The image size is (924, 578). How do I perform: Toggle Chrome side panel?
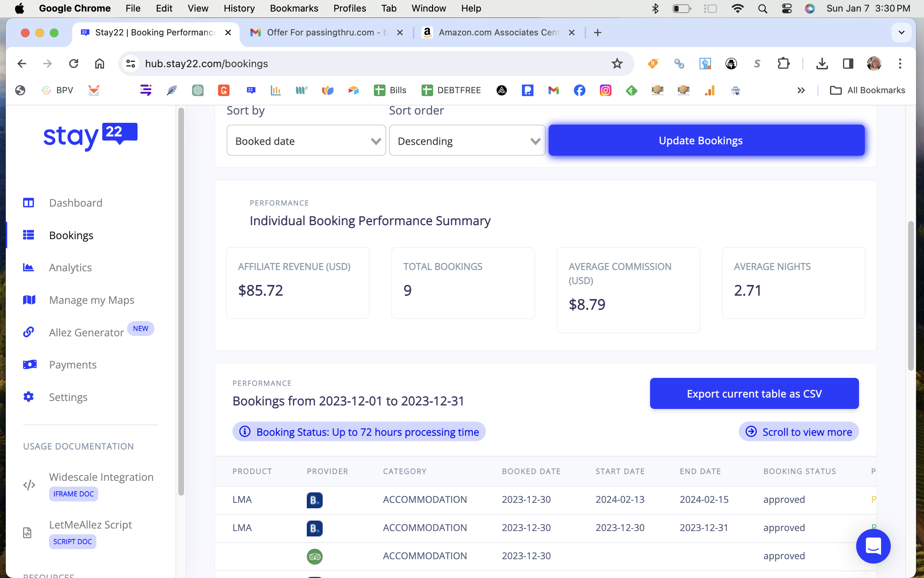pyautogui.click(x=848, y=64)
